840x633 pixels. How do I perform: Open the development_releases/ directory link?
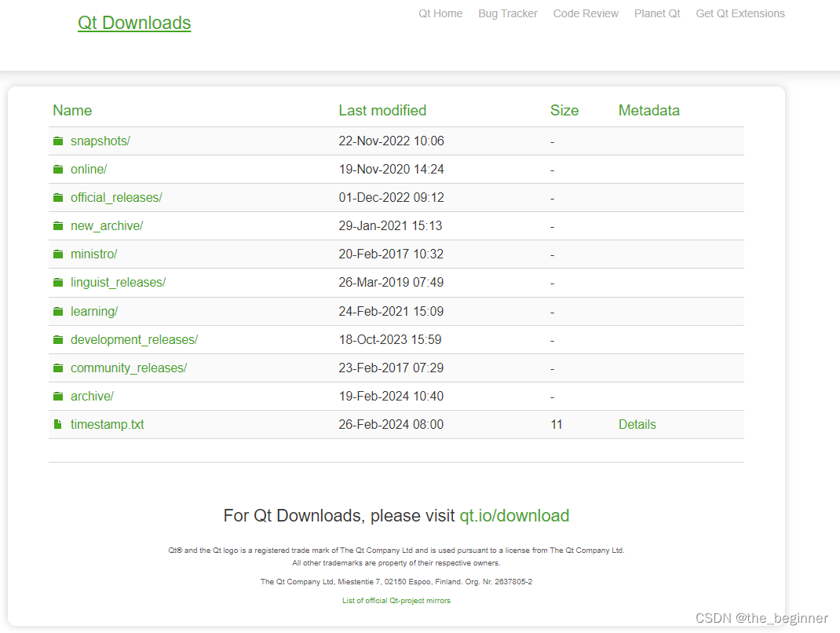(x=134, y=340)
